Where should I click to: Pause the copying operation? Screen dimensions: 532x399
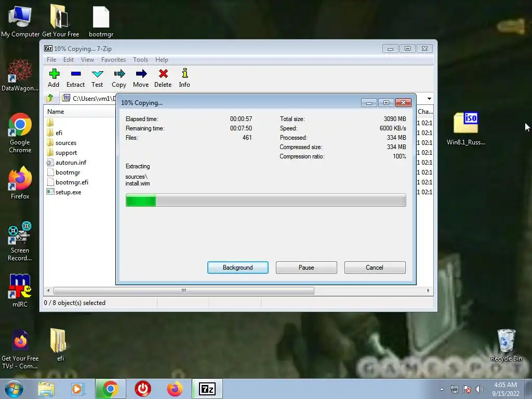(307, 268)
